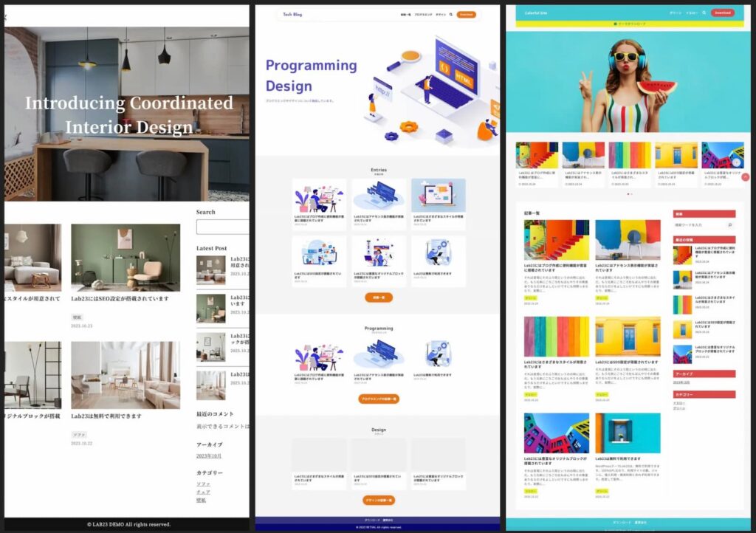The width and height of the screenshot is (756, 533).
Task: Click the search icon inside the Colorful Site sidebar search box
Action: (x=730, y=225)
